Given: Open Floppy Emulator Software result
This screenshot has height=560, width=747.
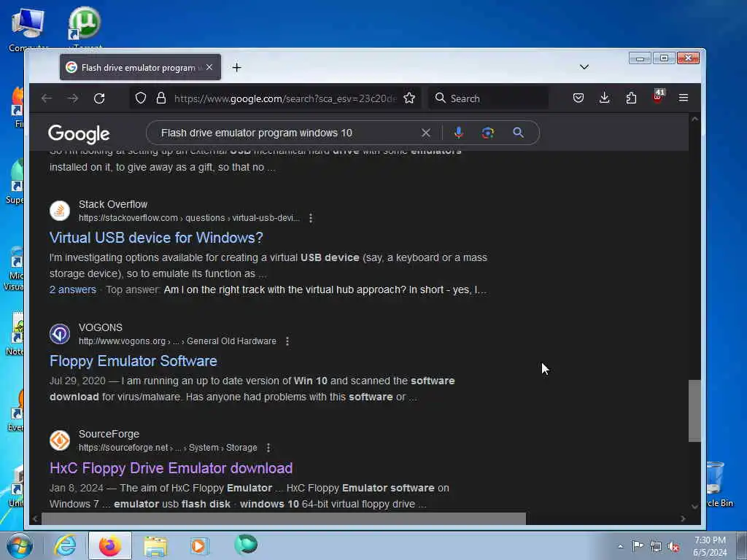Looking at the screenshot, I should pyautogui.click(x=133, y=361).
